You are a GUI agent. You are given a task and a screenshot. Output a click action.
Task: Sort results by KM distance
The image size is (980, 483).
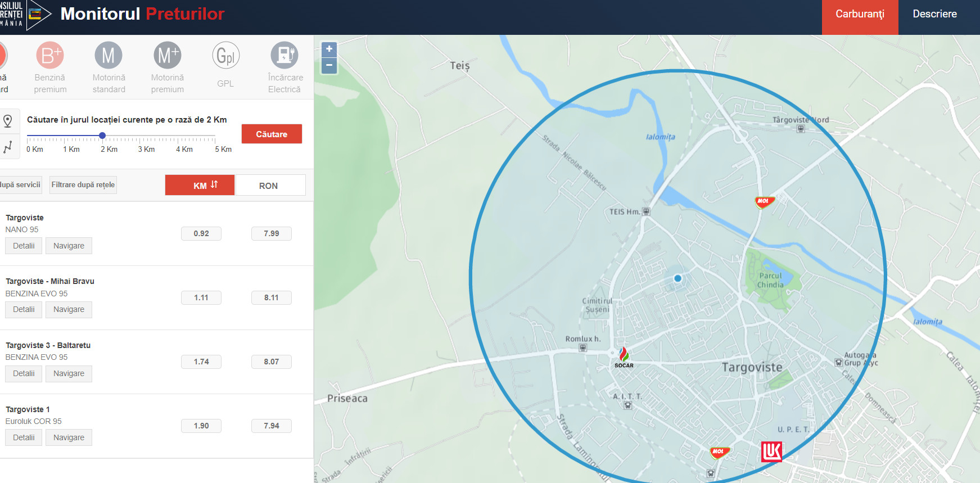pos(200,185)
